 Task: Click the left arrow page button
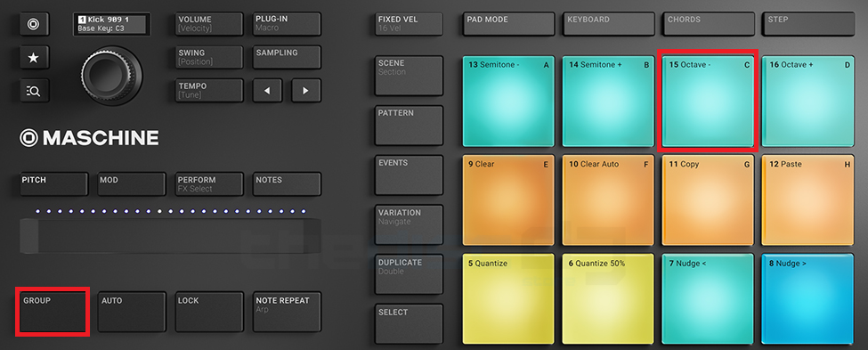point(267,90)
